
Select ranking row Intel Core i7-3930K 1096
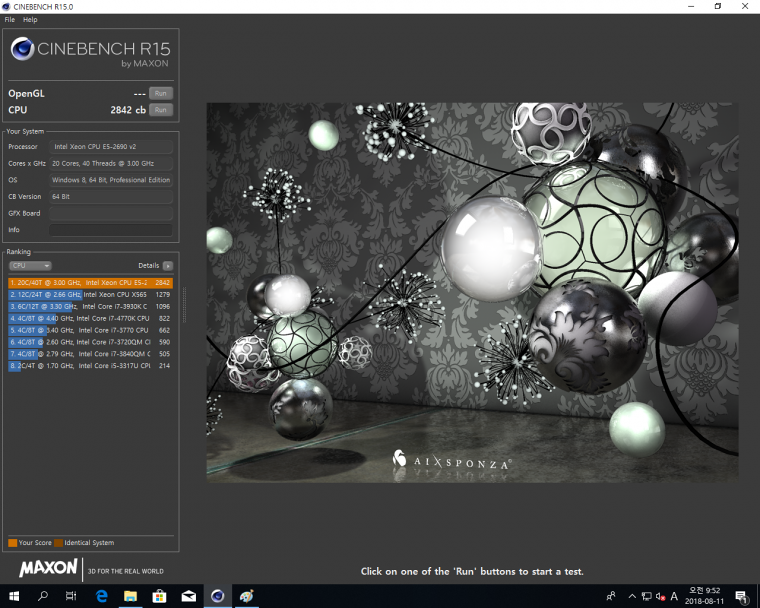click(90, 306)
